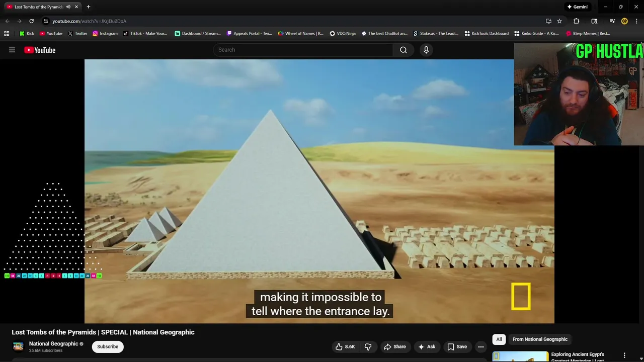This screenshot has width=644, height=362.
Task: Open the Appeals Portal bookmark
Action: tap(249, 34)
